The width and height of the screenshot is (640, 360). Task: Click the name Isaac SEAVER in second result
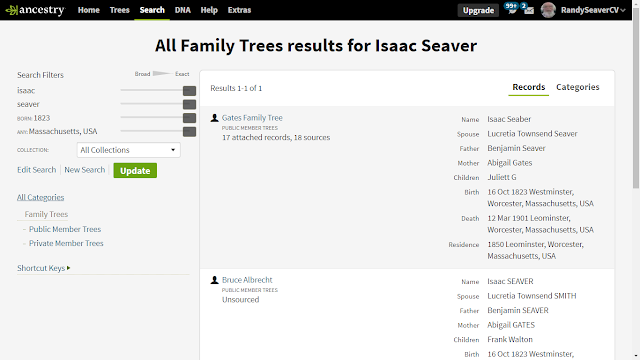(x=510, y=281)
